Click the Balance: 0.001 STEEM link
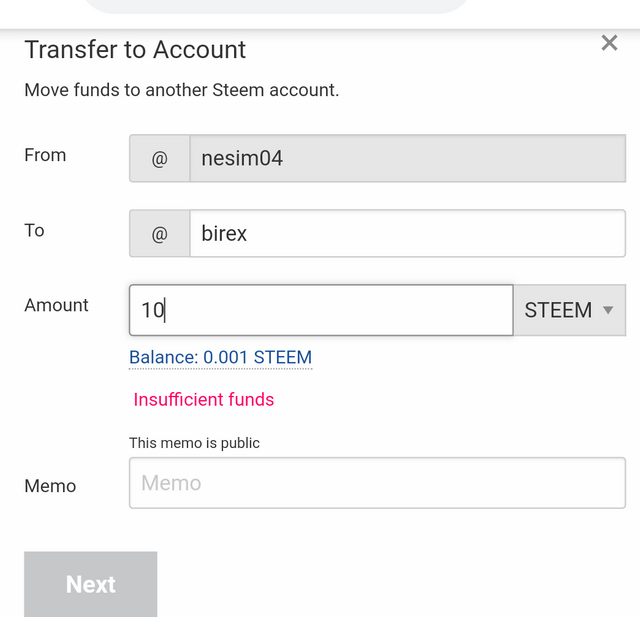 220,357
